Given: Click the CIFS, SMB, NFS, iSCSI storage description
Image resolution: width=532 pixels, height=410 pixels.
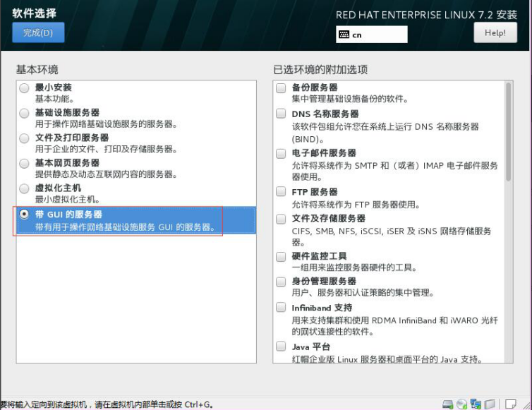Looking at the screenshot, I should click(x=392, y=236).
